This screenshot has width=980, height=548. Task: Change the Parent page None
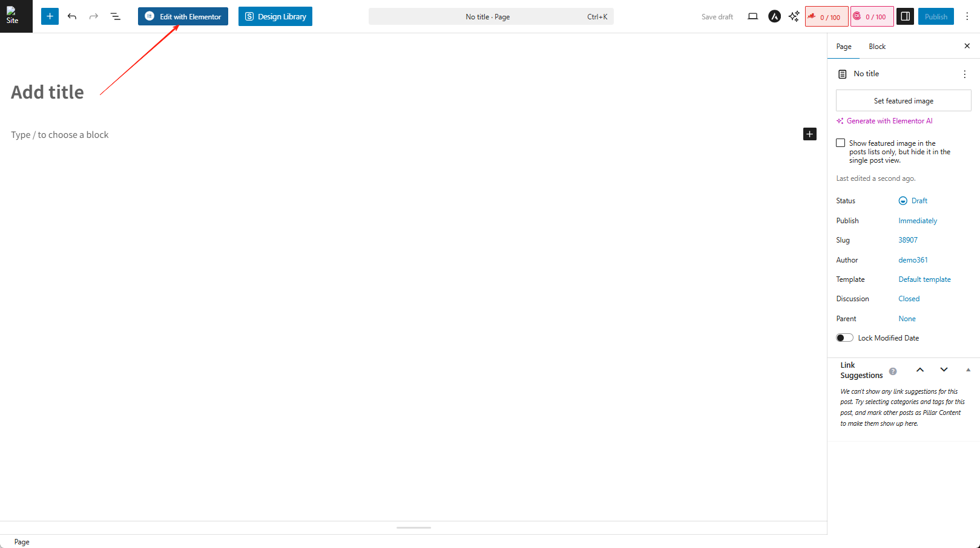(907, 319)
